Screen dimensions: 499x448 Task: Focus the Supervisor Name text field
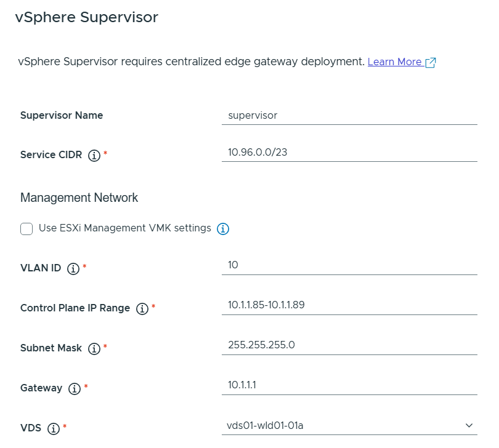(349, 115)
